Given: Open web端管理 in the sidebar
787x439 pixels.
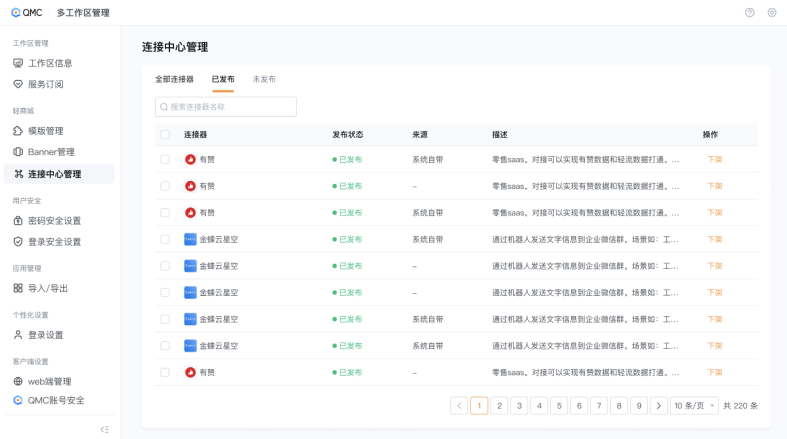Looking at the screenshot, I should click(x=42, y=382).
